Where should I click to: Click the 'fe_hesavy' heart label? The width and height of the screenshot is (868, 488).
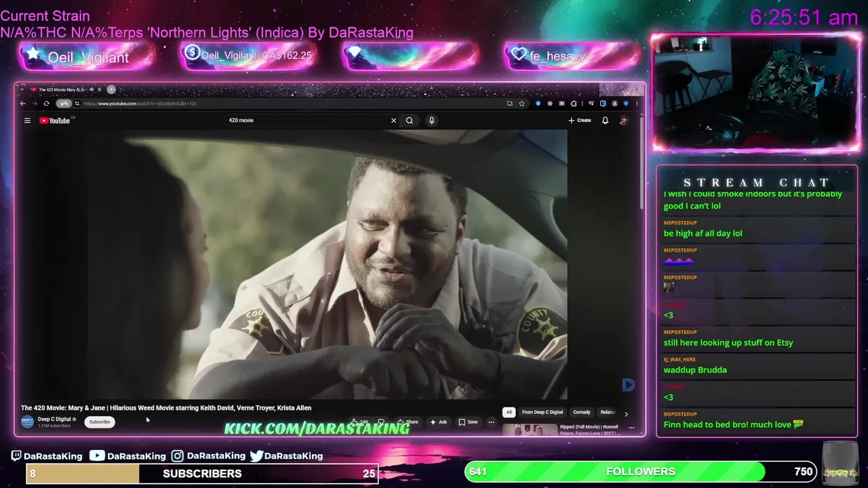coord(557,56)
